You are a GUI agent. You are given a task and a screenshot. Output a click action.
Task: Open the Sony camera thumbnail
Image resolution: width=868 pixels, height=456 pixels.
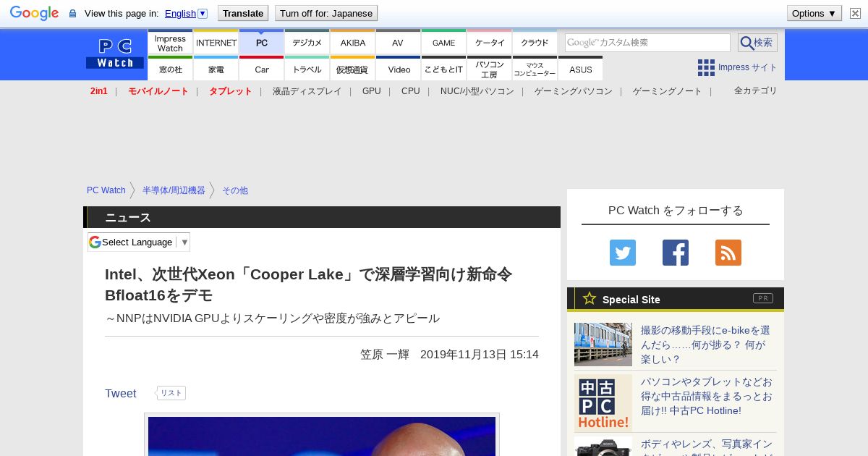click(x=603, y=446)
